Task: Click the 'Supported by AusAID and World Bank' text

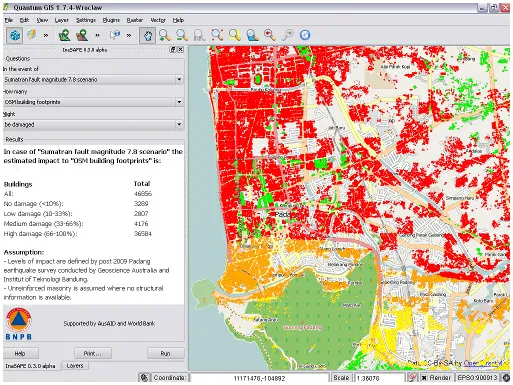Action: coord(109,324)
